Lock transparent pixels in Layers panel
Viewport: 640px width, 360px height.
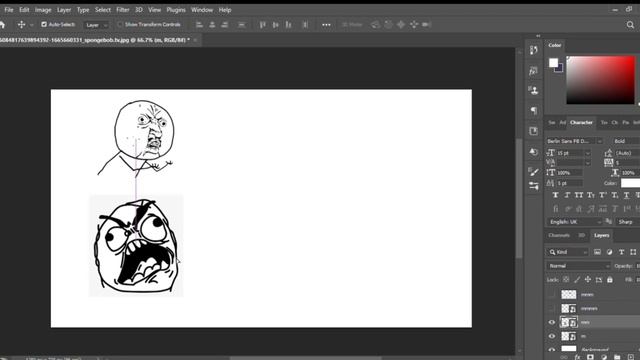(566, 280)
